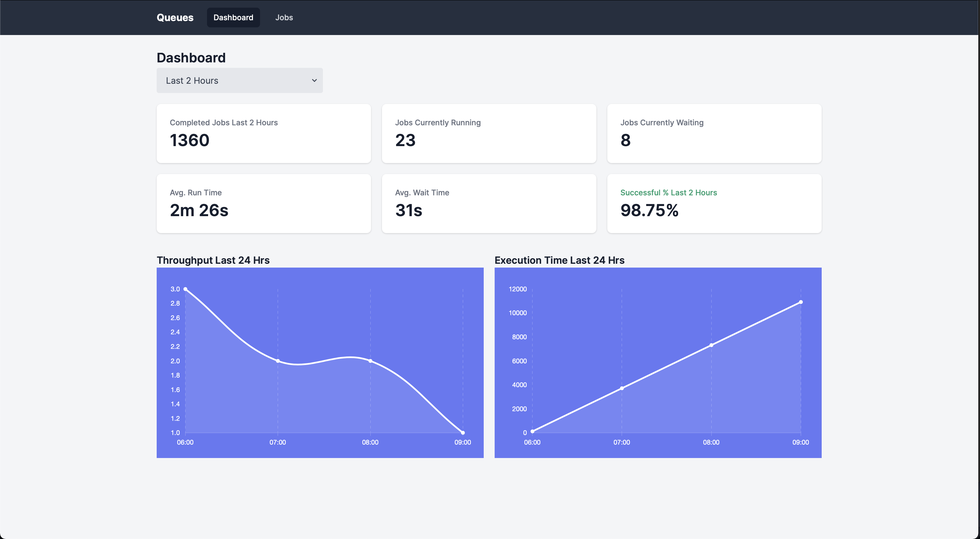This screenshot has height=539, width=980.
Task: Click the Jobs Currently Waiting count of 8
Action: click(626, 140)
